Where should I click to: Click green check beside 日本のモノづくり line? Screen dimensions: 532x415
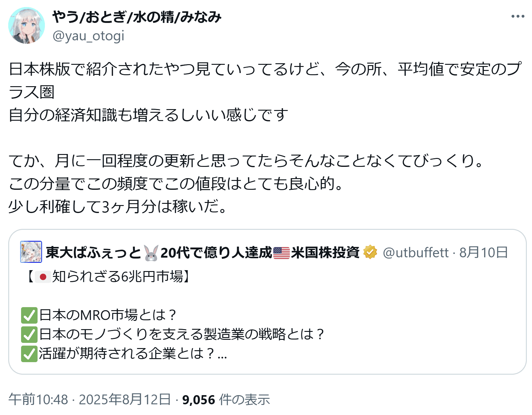[29, 334]
